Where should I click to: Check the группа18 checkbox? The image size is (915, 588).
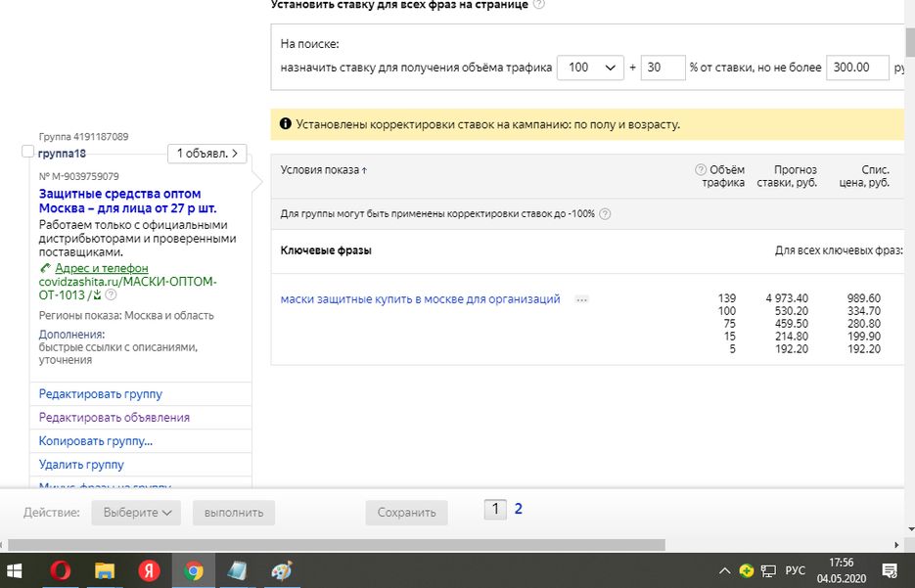(x=28, y=152)
